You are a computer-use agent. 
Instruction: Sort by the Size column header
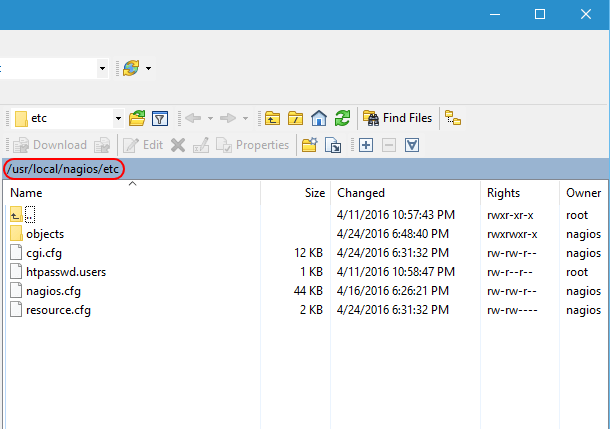point(296,193)
